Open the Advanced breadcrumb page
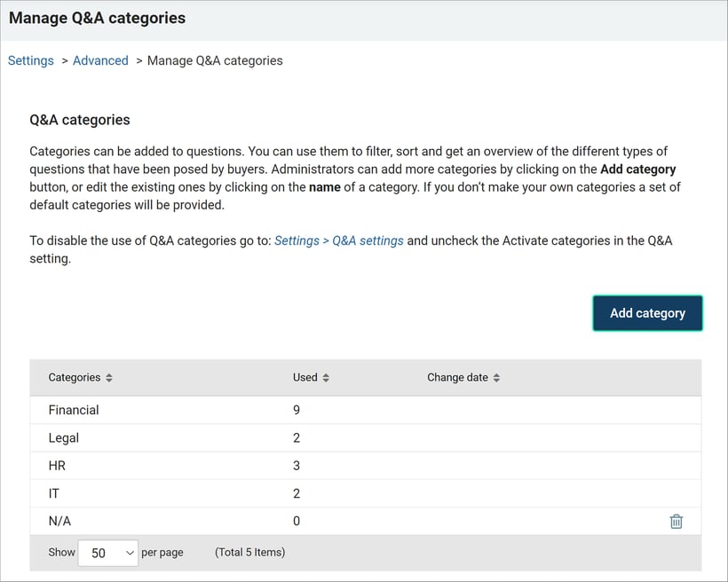Screen dimensions: 728x582 [x=100, y=60]
